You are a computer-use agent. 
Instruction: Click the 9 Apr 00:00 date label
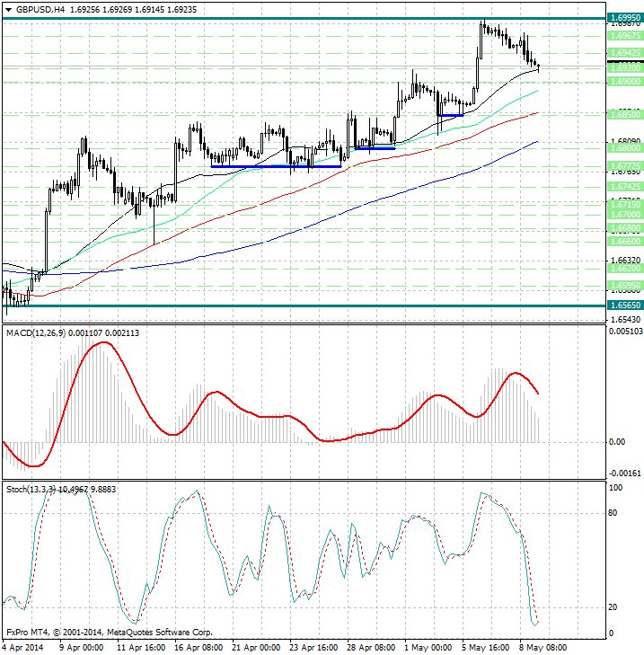coord(82,648)
